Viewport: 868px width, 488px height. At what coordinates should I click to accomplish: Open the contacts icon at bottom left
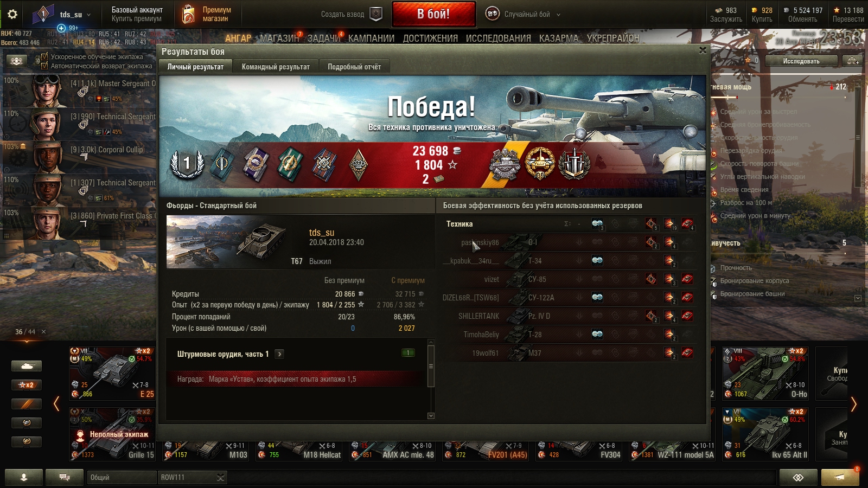[x=24, y=477]
